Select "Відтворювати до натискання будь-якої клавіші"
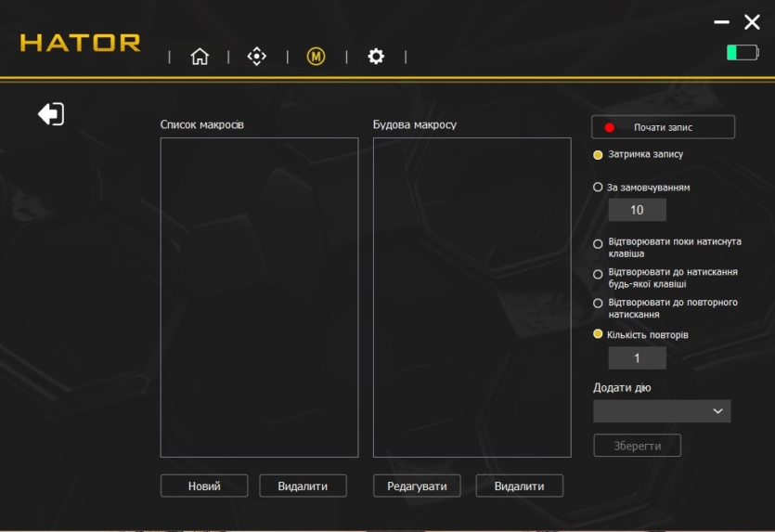775x532 pixels. [x=598, y=274]
